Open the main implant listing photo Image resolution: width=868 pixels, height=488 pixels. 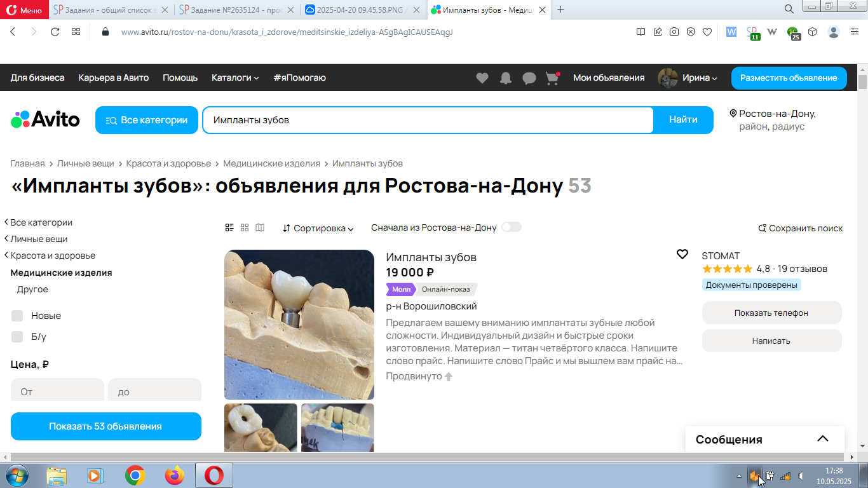299,325
